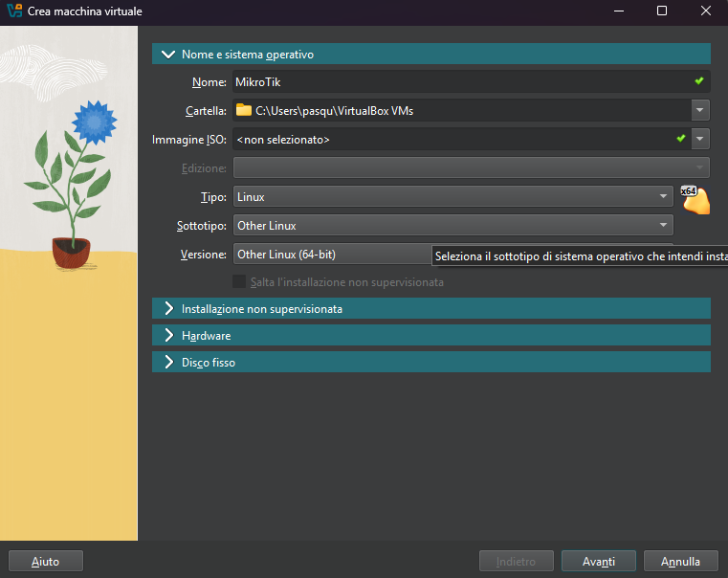This screenshot has width=728, height=578.
Task: Click the disabled Edizione dropdown
Action: click(472, 167)
